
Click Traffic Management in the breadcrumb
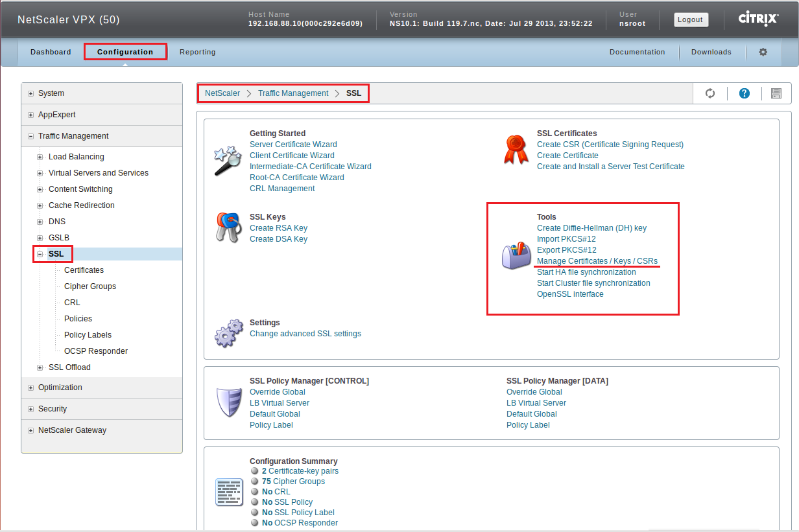click(293, 93)
